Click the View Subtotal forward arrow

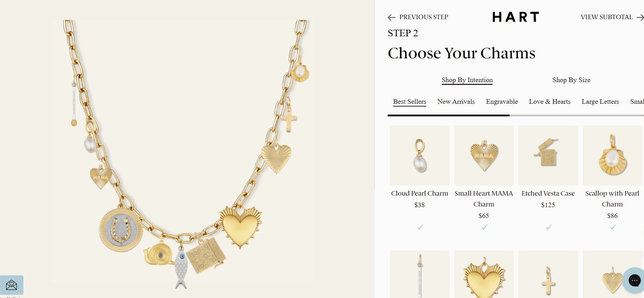[641, 17]
